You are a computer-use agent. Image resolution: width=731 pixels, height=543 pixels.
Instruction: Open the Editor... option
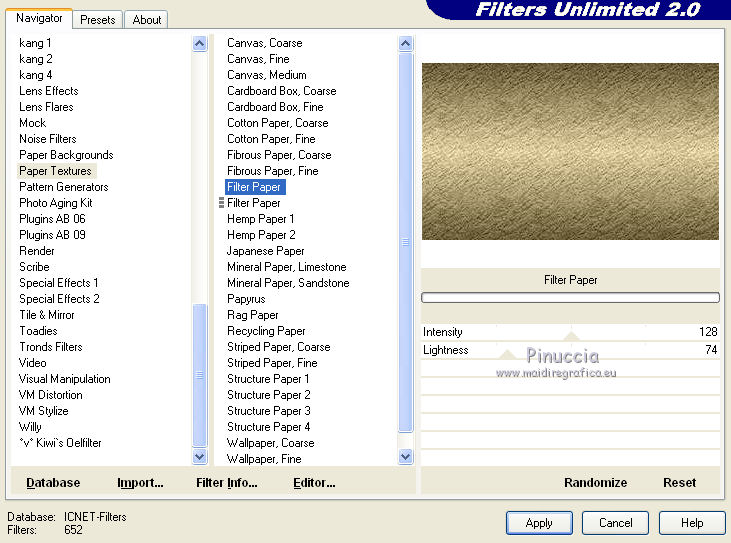tap(314, 482)
